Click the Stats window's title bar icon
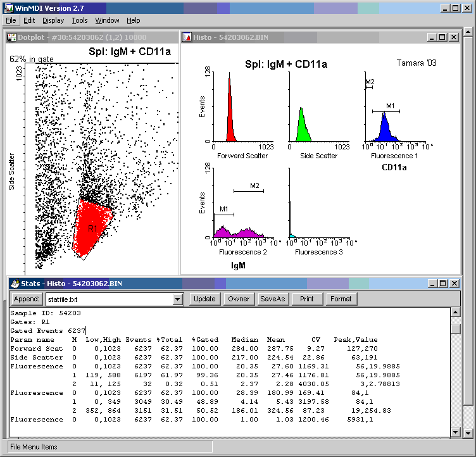The image size is (476, 457). pyautogui.click(x=15, y=284)
